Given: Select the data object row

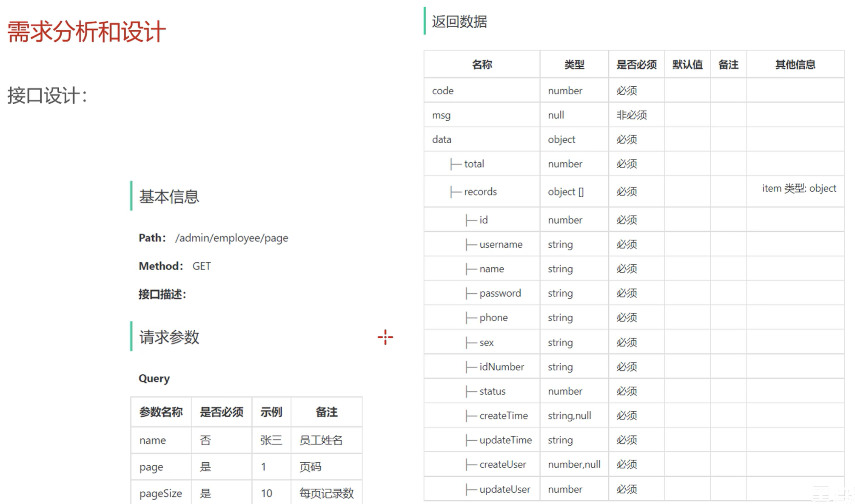Looking at the screenshot, I should pos(442,139).
